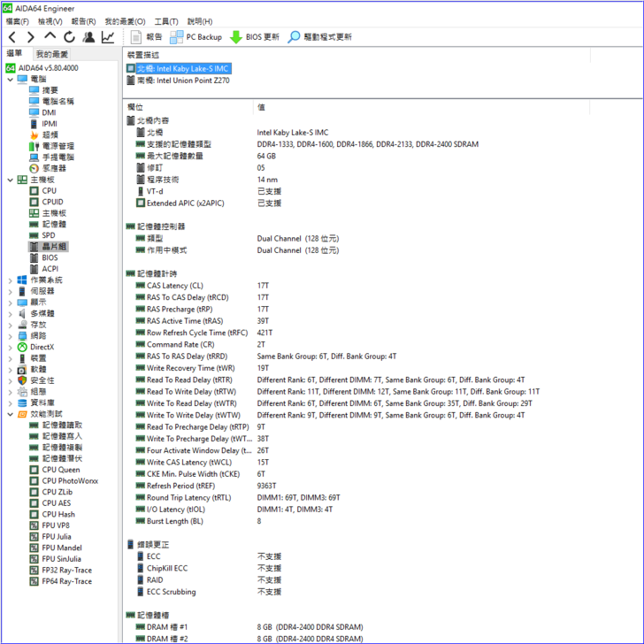Expand the 顯示 display tree node
Image resolution: width=644 pixels, height=644 pixels.
point(11,303)
